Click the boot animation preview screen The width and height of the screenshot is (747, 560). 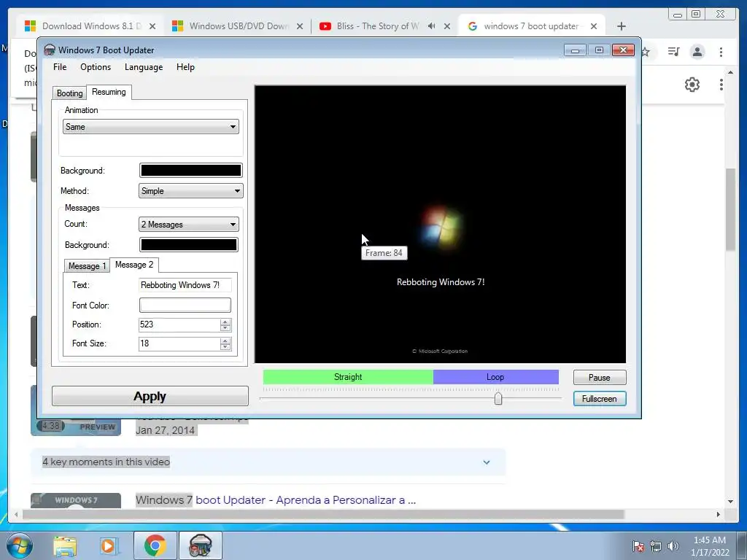[x=440, y=225]
